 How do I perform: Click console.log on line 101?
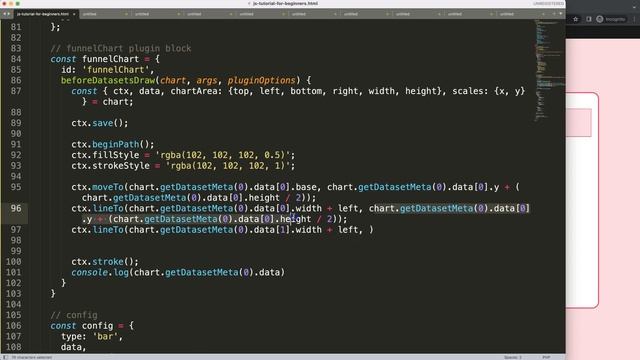pos(100,272)
